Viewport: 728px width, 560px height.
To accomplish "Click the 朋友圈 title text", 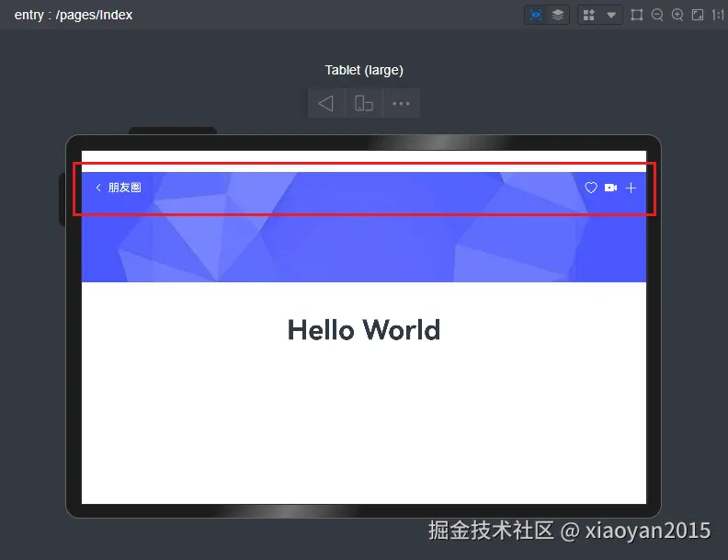I will [x=124, y=188].
